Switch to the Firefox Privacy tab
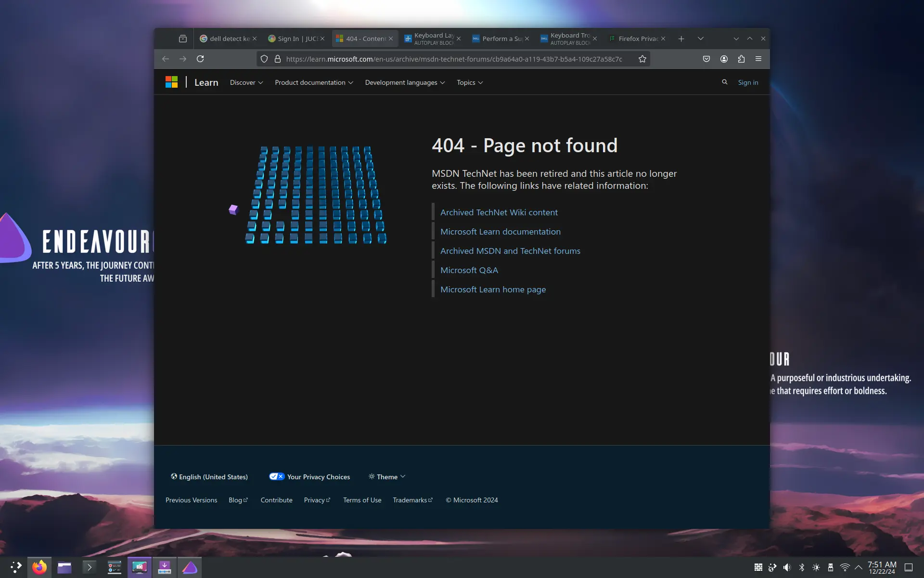This screenshot has width=924, height=578. (x=635, y=39)
